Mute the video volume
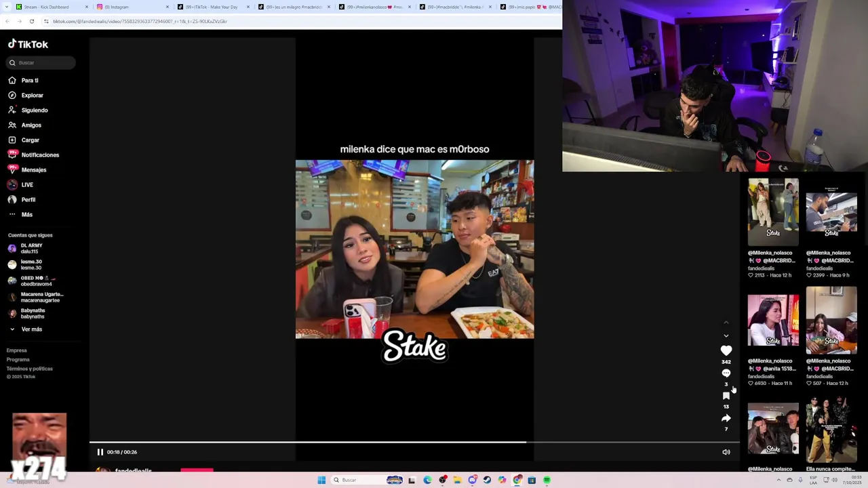 click(x=726, y=452)
